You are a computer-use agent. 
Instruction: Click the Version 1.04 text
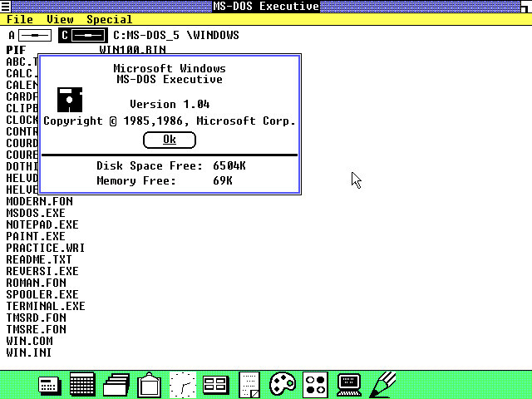point(170,104)
